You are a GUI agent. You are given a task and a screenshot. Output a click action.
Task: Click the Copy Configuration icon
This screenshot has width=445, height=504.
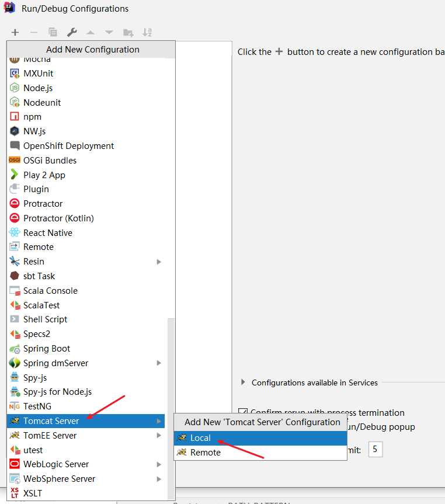tap(53, 32)
